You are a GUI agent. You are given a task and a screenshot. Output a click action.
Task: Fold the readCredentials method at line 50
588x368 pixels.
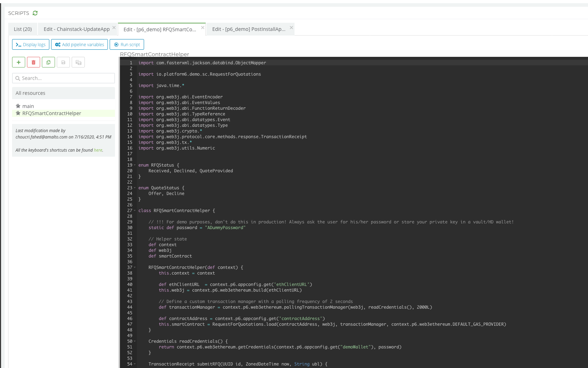pos(135,341)
